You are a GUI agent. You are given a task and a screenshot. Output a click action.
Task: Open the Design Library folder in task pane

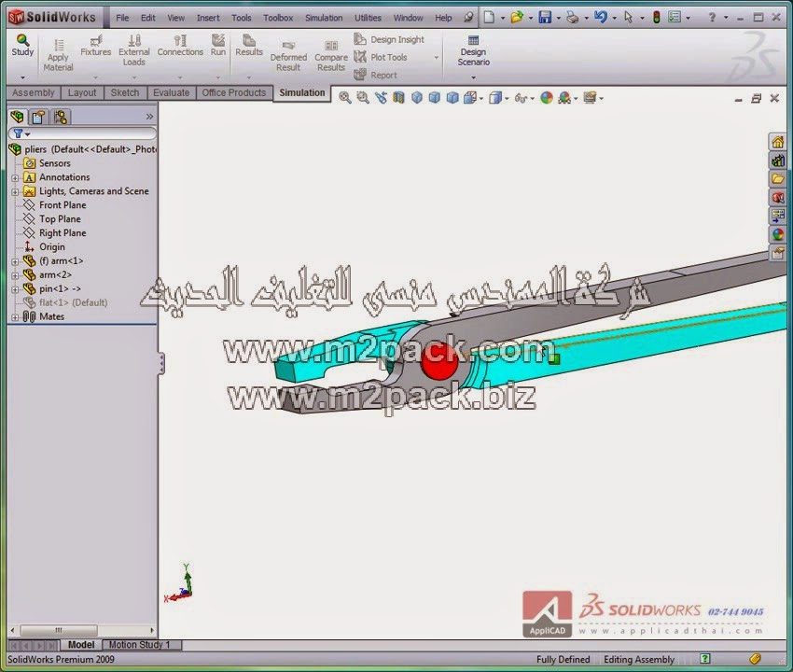(x=777, y=178)
